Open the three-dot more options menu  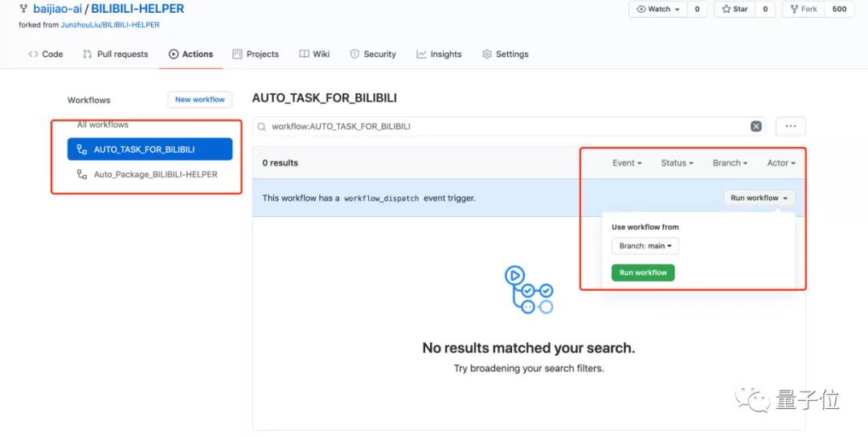point(790,126)
